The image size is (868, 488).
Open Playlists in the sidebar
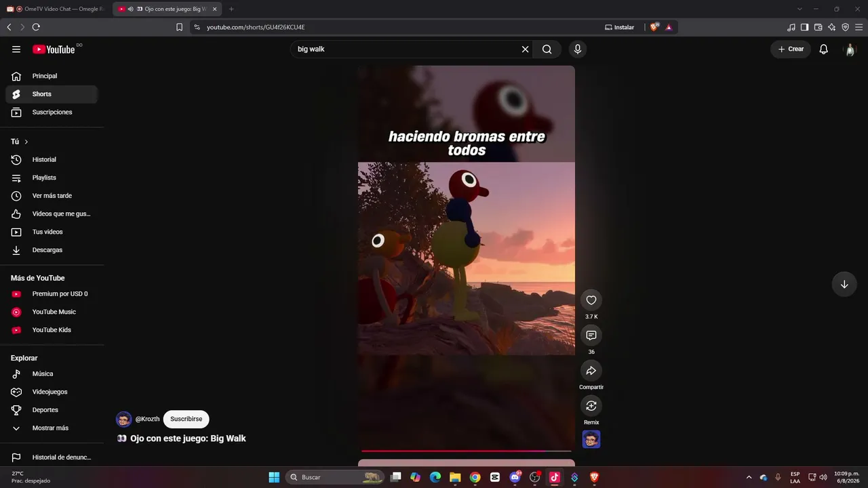tap(52, 178)
